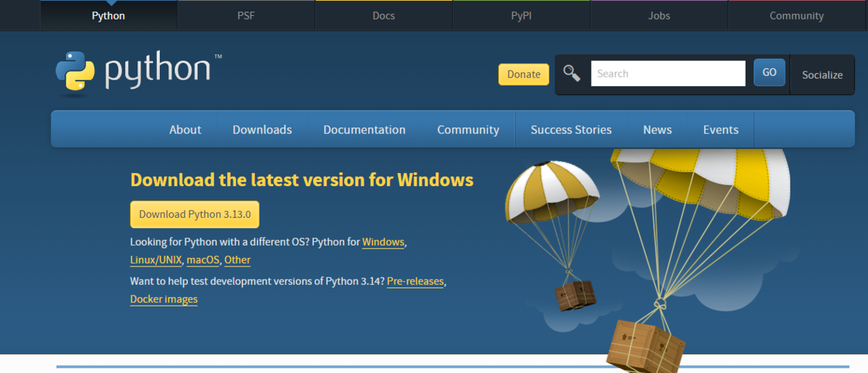Open the Events navigation menu
Viewport: 868px width, 373px height.
click(x=720, y=130)
